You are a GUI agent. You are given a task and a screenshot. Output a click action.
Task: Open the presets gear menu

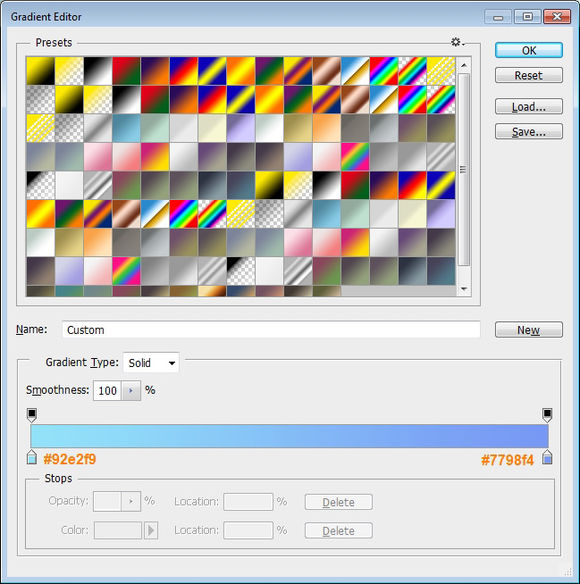[457, 42]
